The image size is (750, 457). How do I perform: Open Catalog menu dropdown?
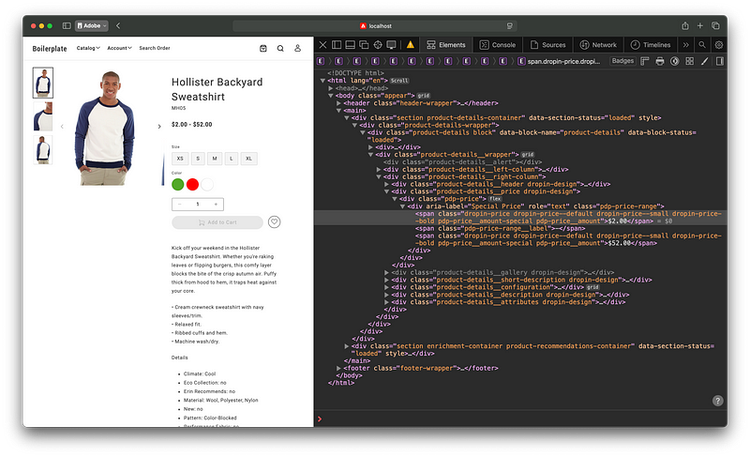coord(88,48)
